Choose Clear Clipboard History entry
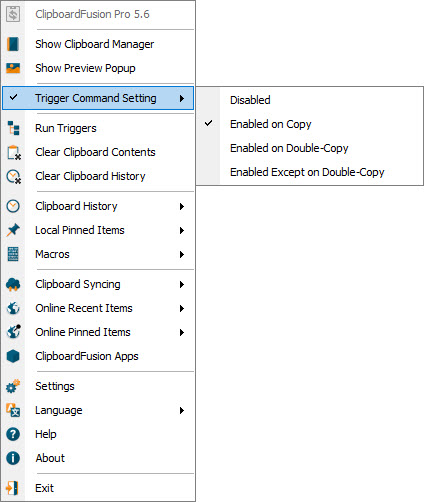424x502 pixels. [98, 176]
